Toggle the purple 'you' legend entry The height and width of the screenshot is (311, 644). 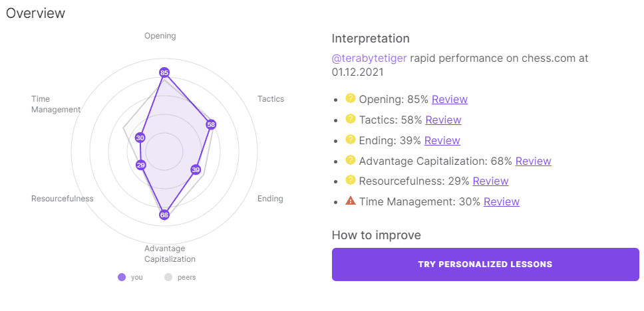[130, 277]
